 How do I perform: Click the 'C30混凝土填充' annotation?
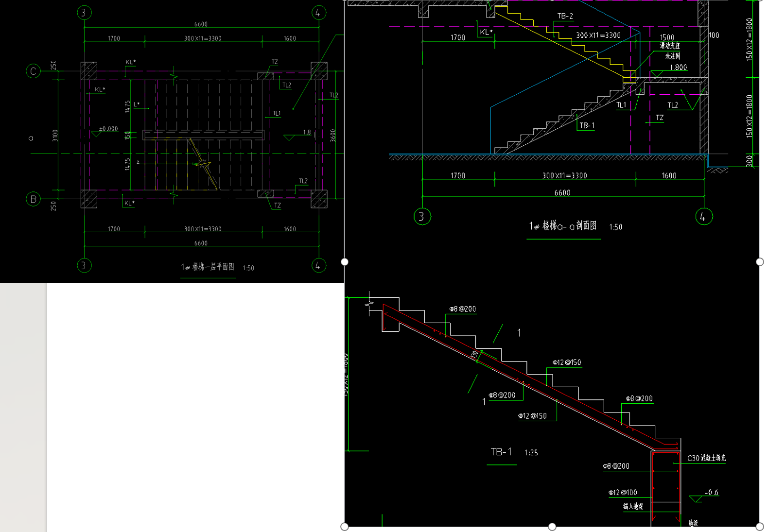click(x=706, y=458)
